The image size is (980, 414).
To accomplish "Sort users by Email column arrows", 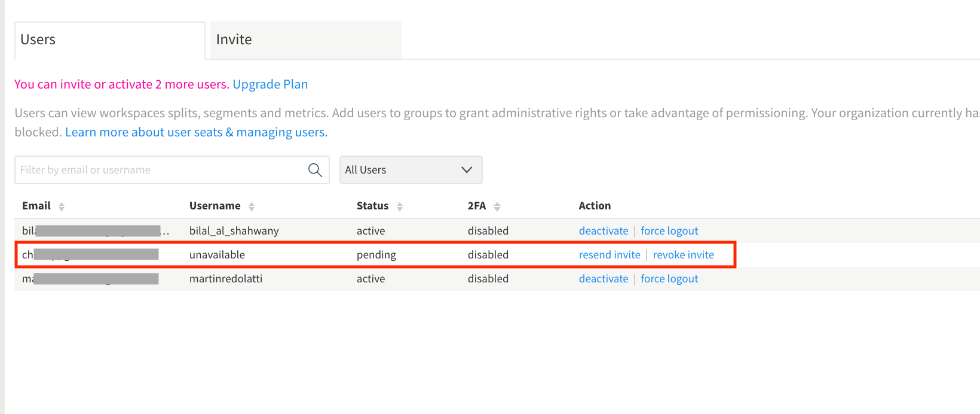I will [62, 206].
